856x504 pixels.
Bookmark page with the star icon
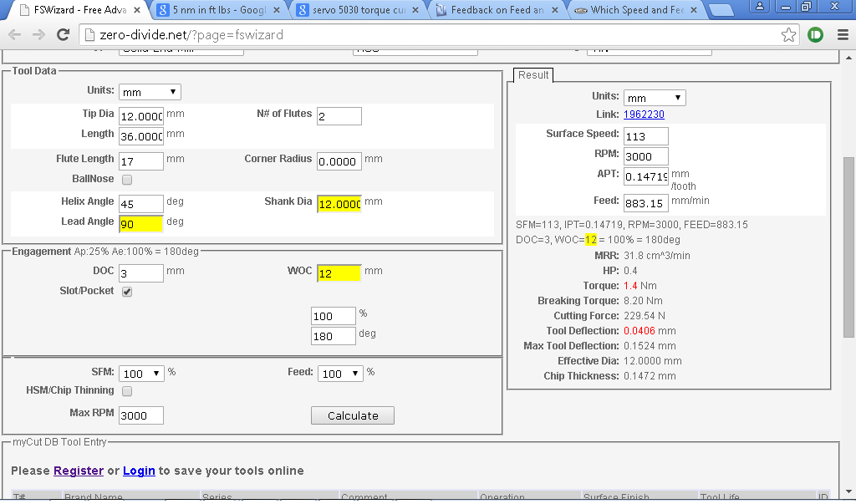click(x=788, y=35)
